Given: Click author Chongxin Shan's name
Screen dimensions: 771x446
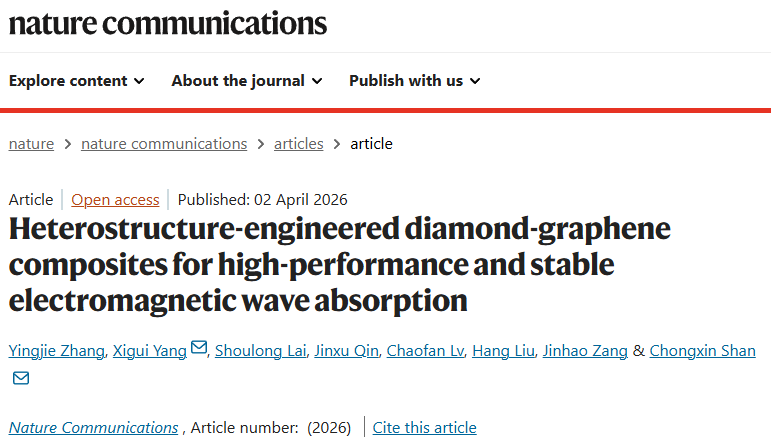Looking at the screenshot, I should (x=702, y=350).
